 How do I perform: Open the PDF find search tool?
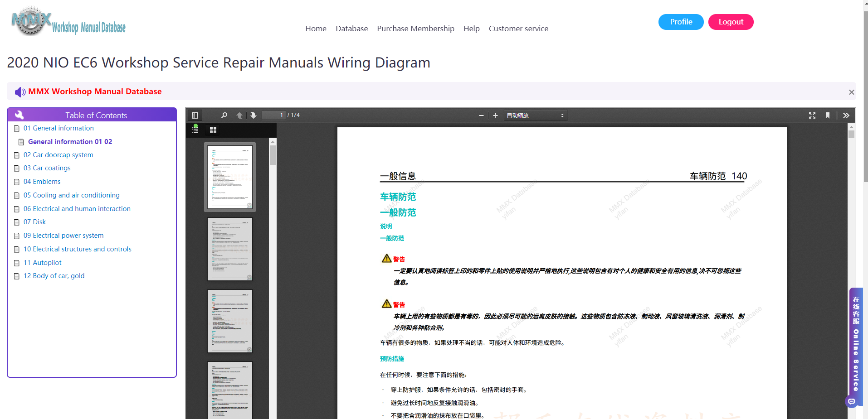(x=224, y=116)
